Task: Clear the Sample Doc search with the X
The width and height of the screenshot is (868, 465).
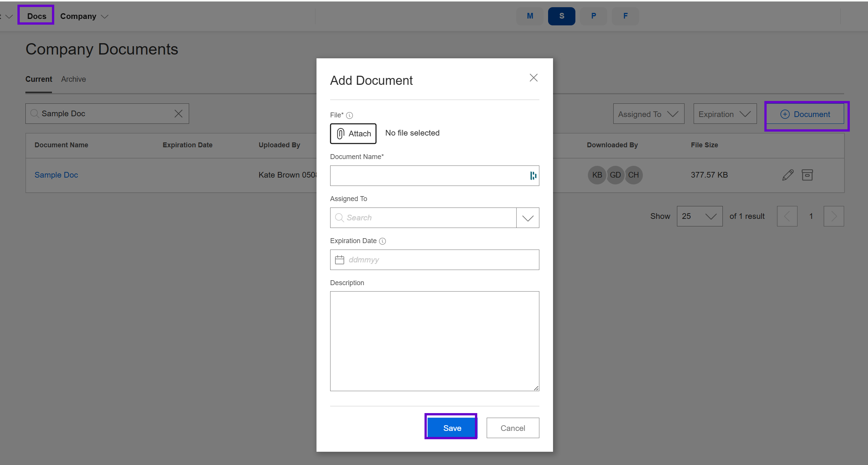Action: (179, 114)
